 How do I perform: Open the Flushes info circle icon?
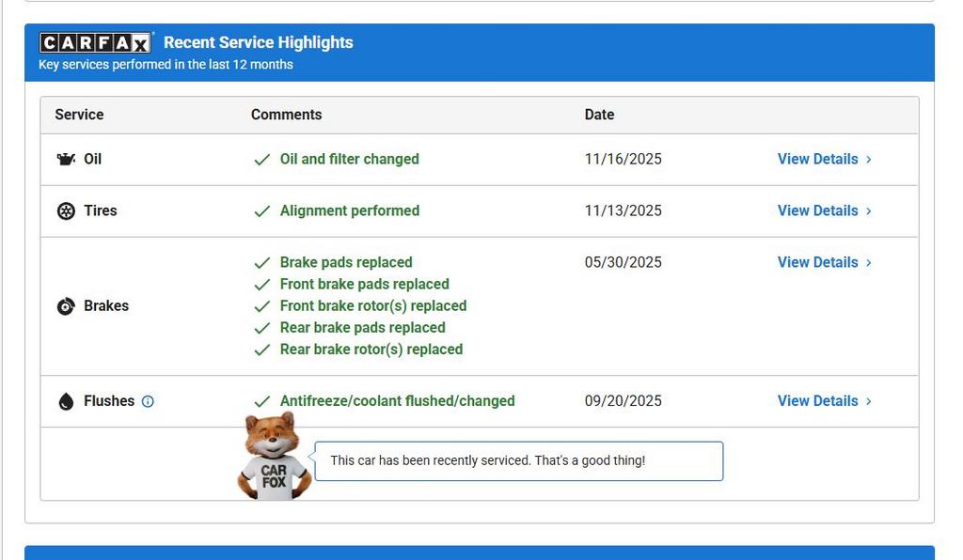[148, 401]
